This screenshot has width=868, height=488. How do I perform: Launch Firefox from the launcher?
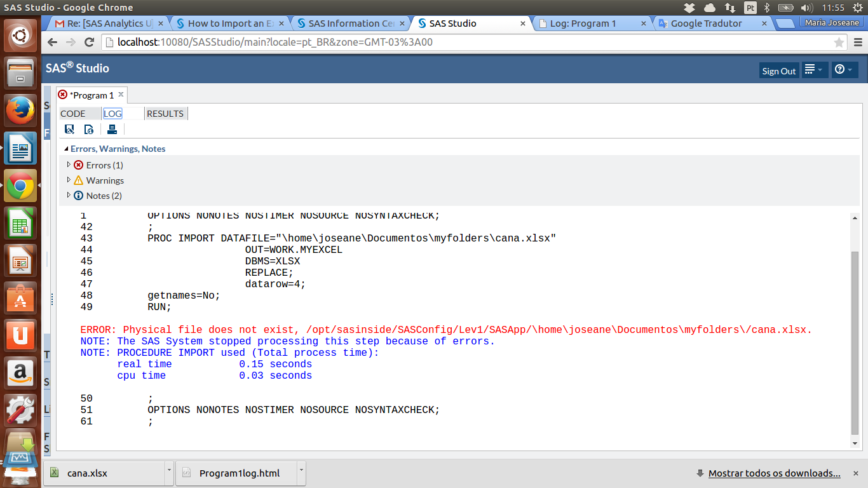[21, 110]
